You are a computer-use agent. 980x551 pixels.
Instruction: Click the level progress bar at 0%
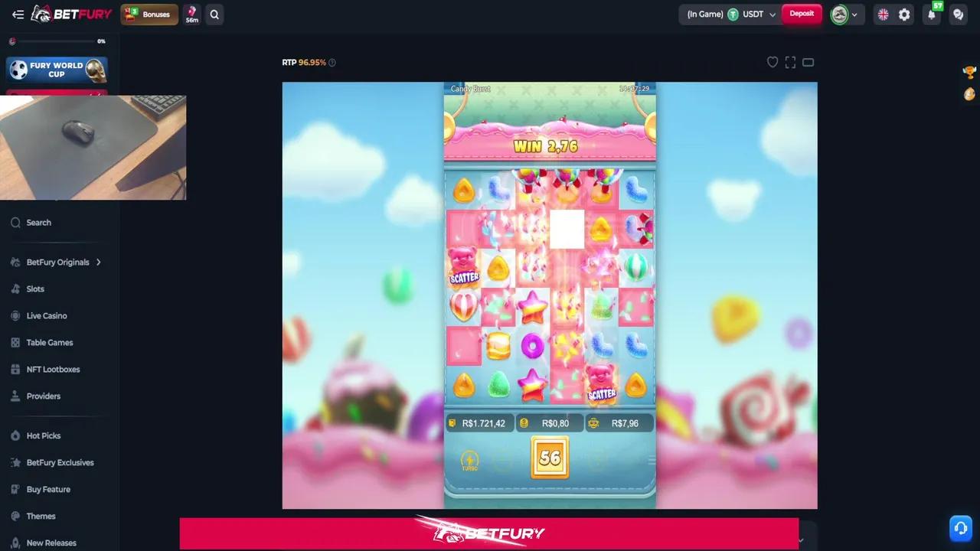pos(57,41)
